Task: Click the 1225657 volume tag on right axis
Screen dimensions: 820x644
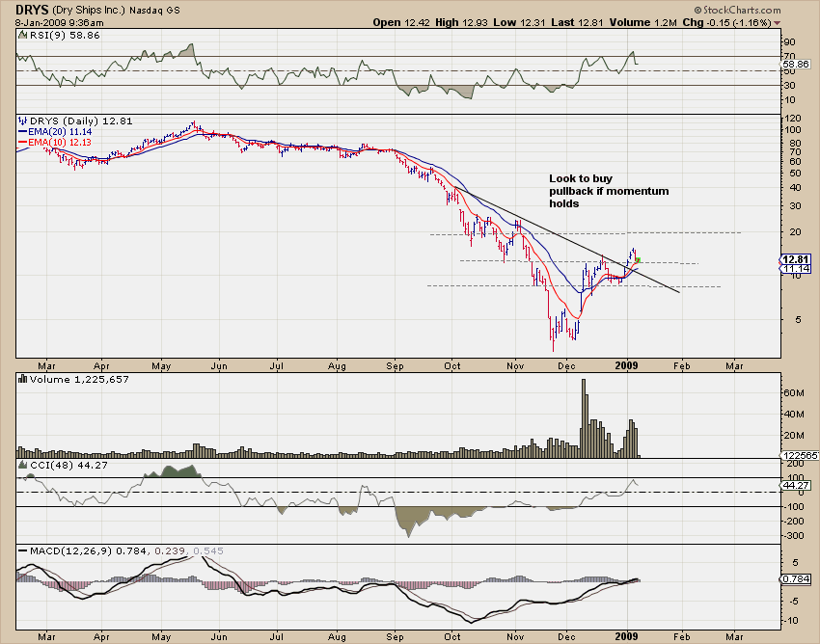Action: (800, 455)
